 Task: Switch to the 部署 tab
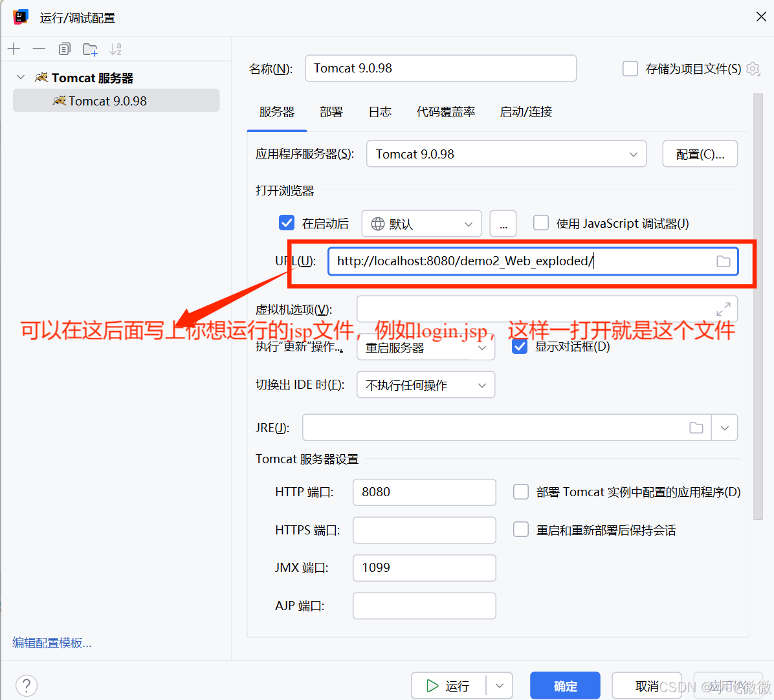click(x=331, y=112)
